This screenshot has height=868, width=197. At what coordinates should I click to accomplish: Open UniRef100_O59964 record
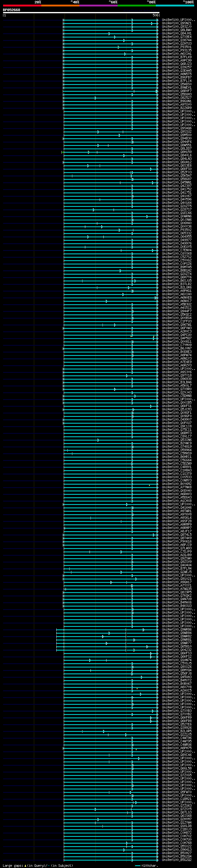pyautogui.click(x=177, y=450)
